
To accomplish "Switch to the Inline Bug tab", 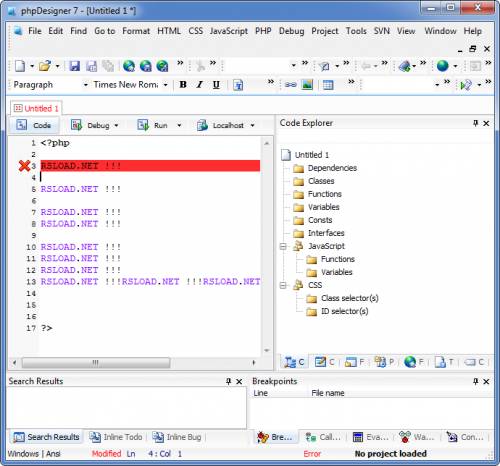I will click(x=177, y=437).
